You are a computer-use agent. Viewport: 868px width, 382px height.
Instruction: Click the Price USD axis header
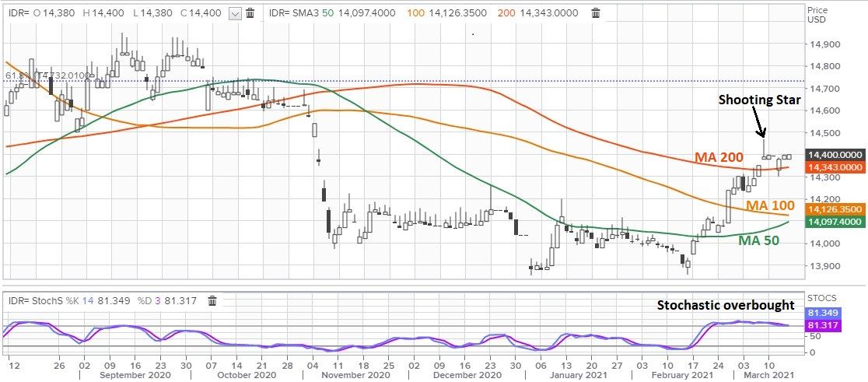point(817,15)
